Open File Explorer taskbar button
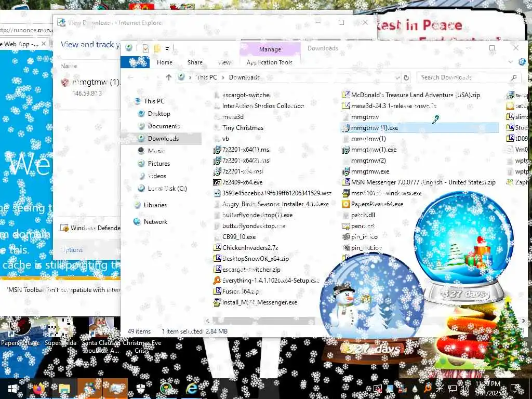The image size is (532, 399). coord(64,389)
